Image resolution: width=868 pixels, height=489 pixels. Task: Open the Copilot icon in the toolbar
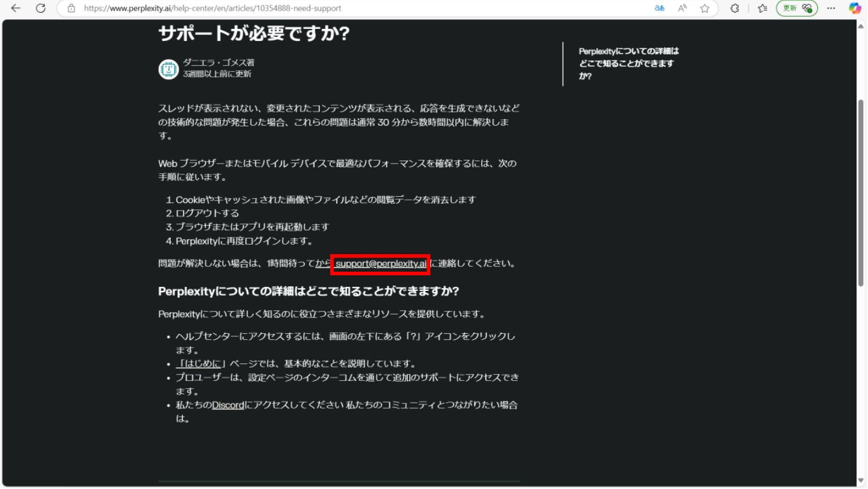(855, 8)
